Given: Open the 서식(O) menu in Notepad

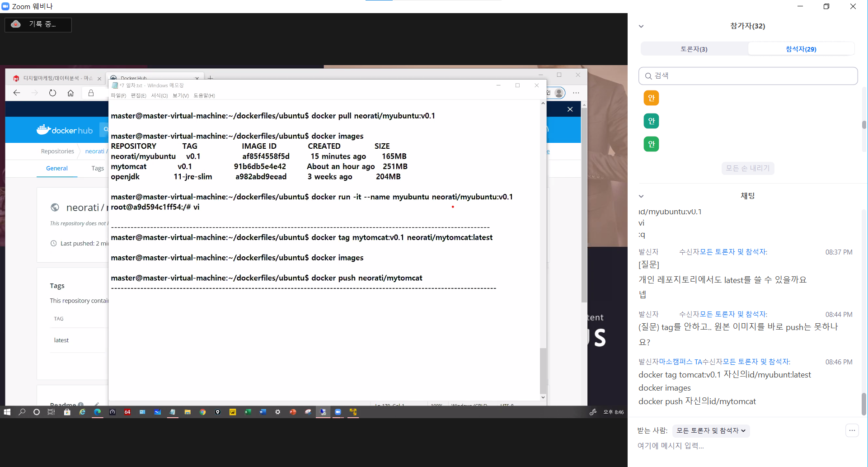Looking at the screenshot, I should point(159,95).
